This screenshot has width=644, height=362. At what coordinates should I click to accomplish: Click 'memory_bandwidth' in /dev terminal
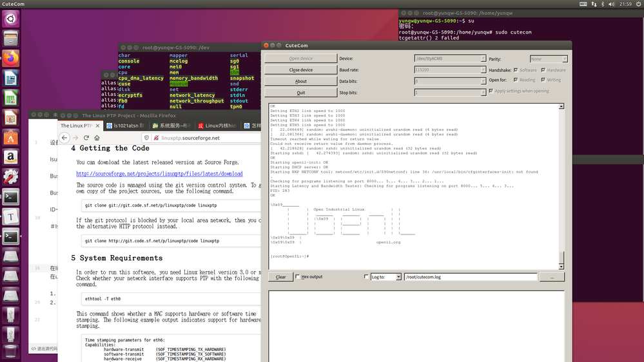tap(194, 78)
